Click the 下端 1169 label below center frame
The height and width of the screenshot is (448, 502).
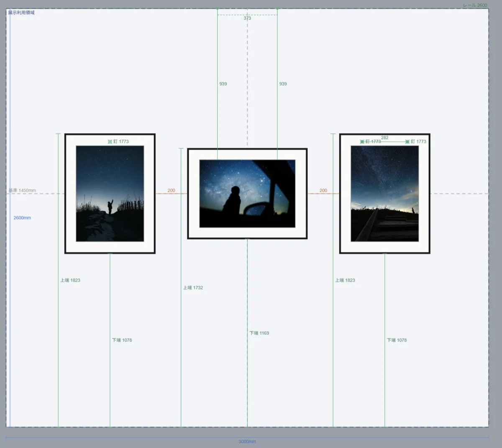pos(259,333)
